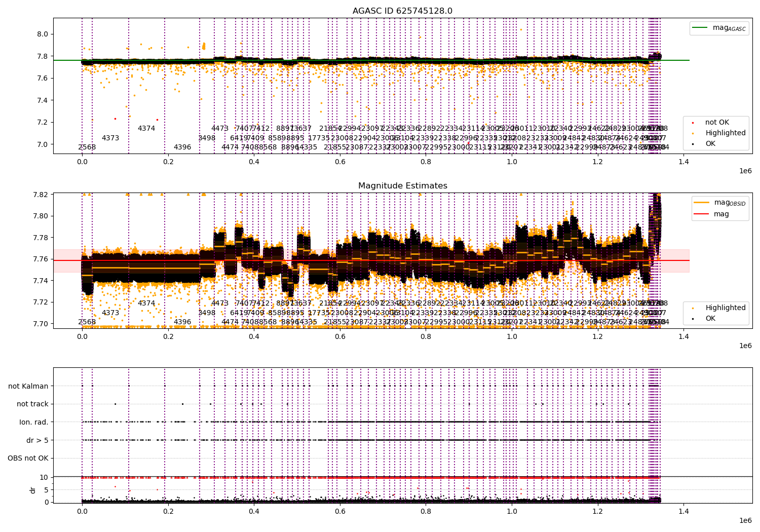
Task: Click x-tick '1.2' under bottom plot
Action: tap(598, 512)
